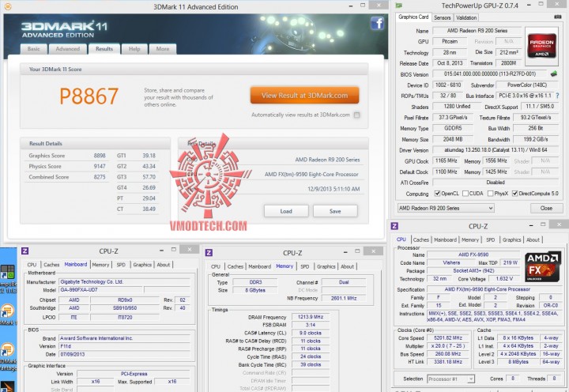Click the Combined Score value 8275

(x=100, y=177)
